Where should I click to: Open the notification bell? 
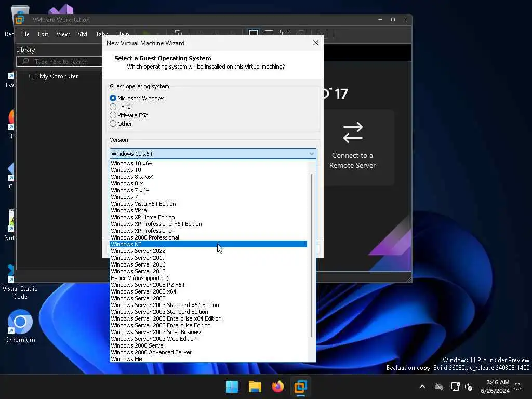(518, 387)
